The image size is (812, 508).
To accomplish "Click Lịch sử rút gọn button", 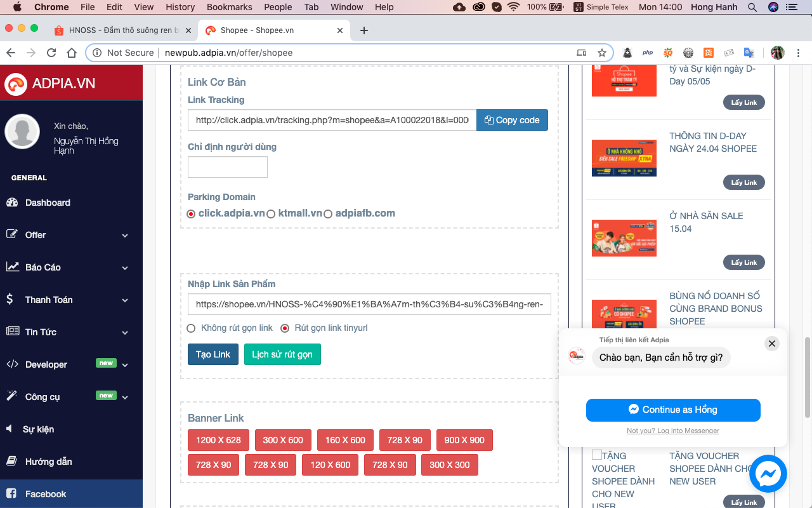I will [x=282, y=354].
